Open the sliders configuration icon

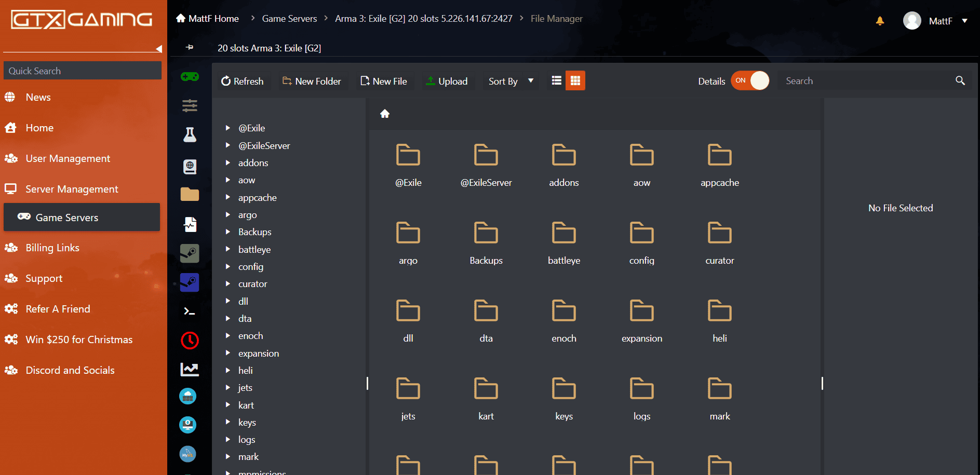[x=190, y=106]
